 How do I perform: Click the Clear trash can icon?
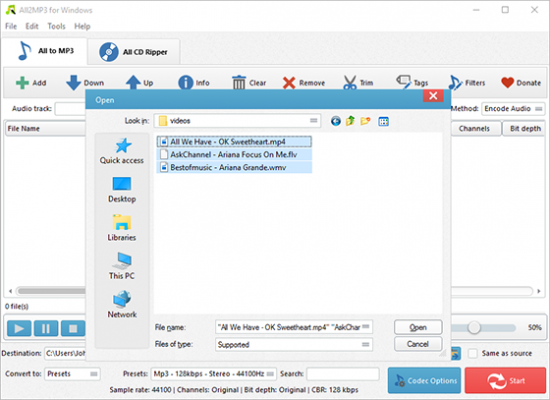click(x=239, y=83)
